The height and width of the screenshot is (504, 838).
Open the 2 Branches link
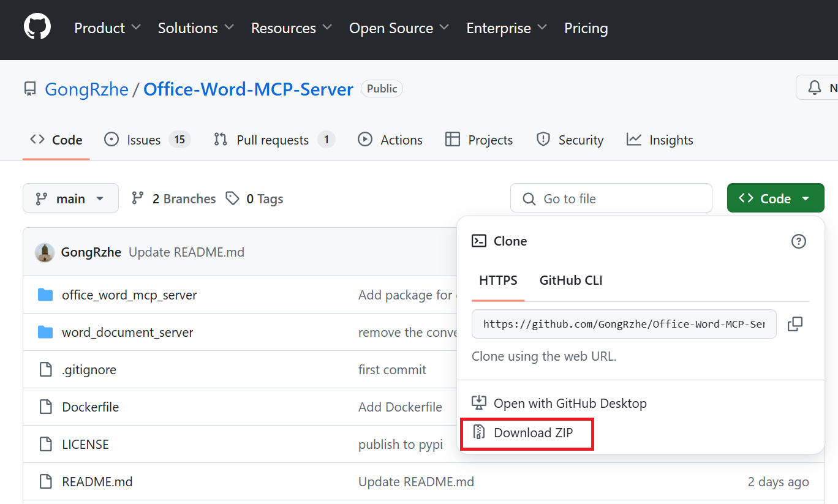click(x=174, y=198)
